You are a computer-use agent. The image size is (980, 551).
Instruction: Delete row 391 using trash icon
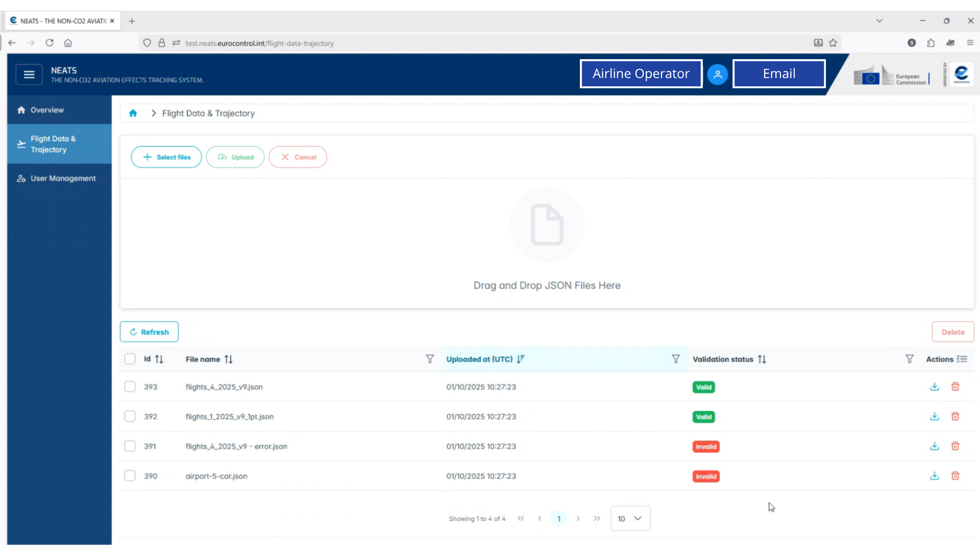(x=955, y=446)
